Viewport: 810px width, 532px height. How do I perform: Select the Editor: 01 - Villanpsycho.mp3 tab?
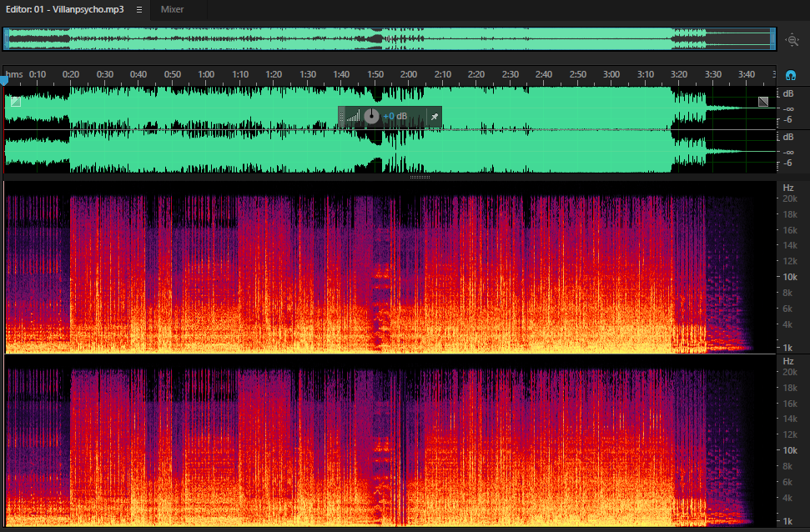[x=64, y=9]
